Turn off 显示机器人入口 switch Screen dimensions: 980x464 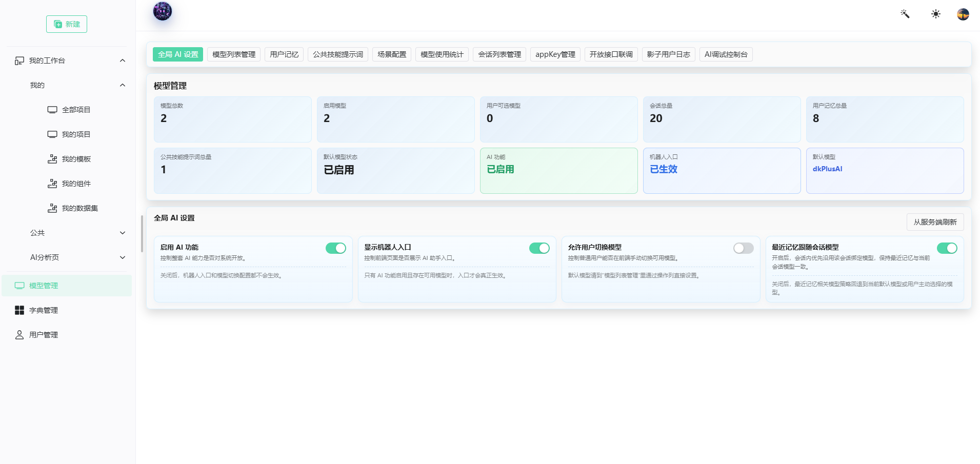539,248
